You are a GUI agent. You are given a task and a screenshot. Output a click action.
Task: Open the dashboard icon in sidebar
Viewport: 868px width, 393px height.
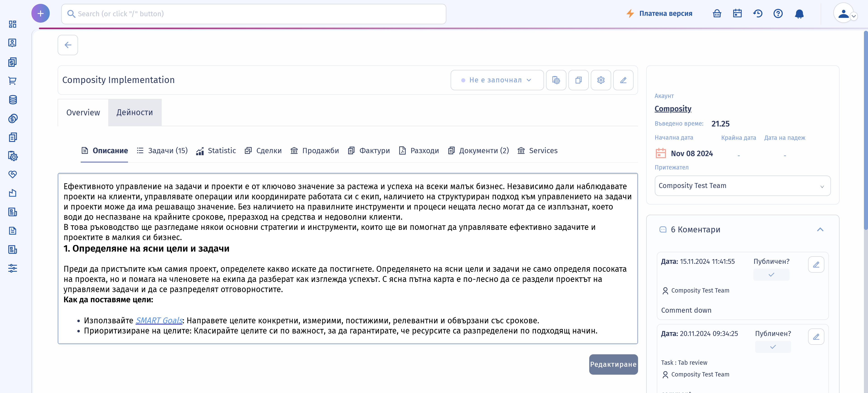(12, 24)
